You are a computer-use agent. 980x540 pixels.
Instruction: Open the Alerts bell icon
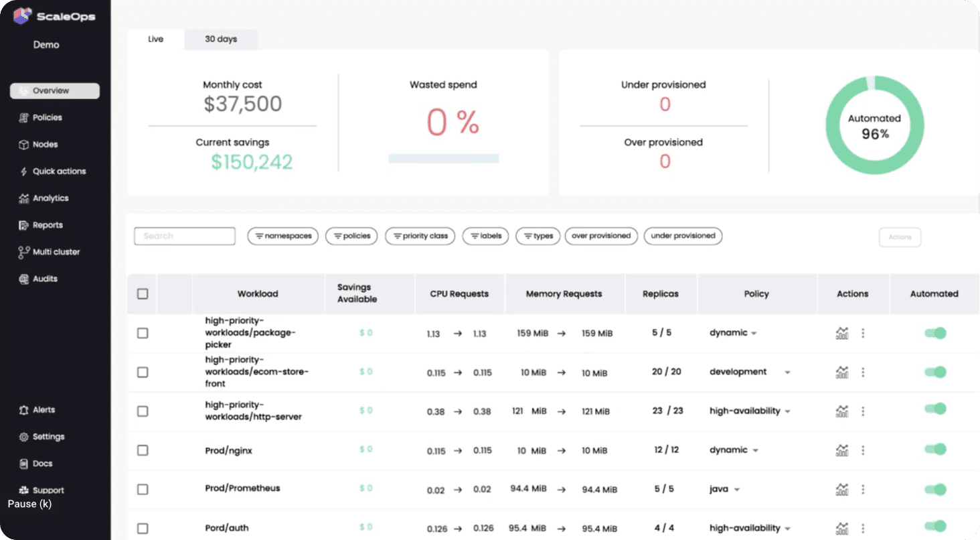tap(24, 410)
